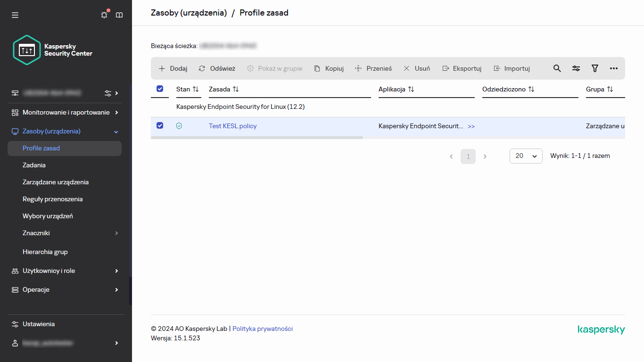Open Monitorowanie i raportowanie from the sidebar

[65, 112]
